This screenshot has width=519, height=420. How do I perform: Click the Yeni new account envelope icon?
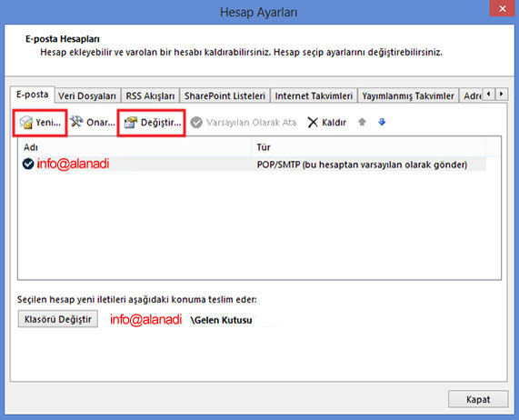point(25,122)
